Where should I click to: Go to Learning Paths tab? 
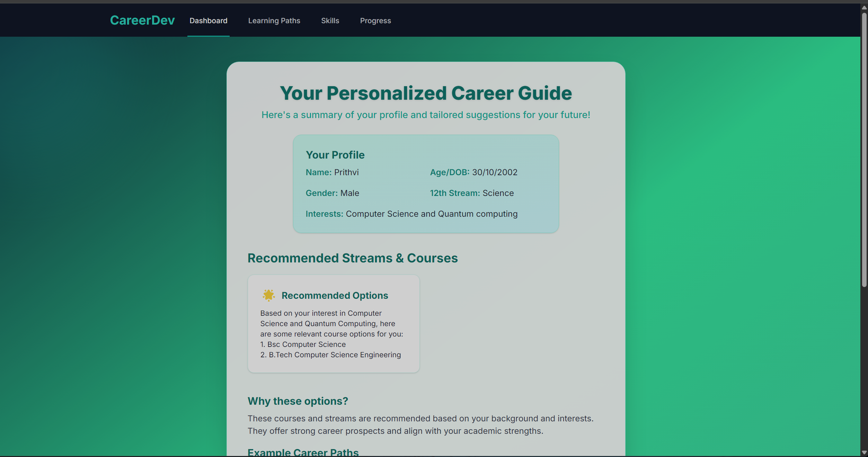(x=274, y=21)
